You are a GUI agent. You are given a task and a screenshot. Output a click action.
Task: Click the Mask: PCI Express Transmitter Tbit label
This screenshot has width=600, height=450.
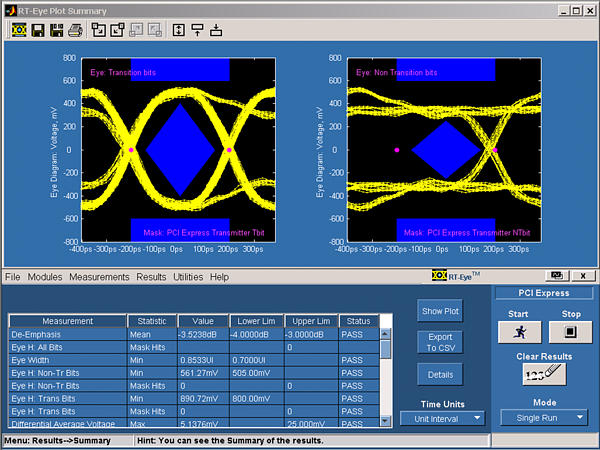[x=204, y=233]
